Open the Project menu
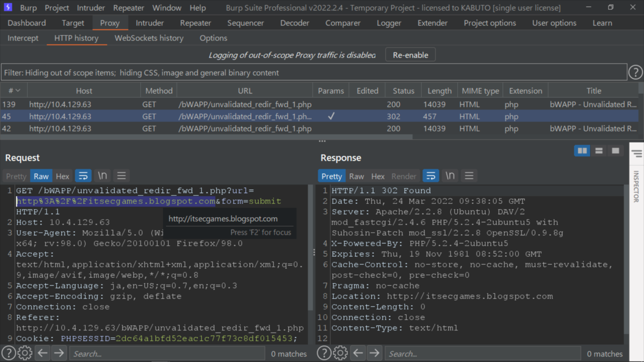The height and width of the screenshot is (362, 644). coord(57,8)
